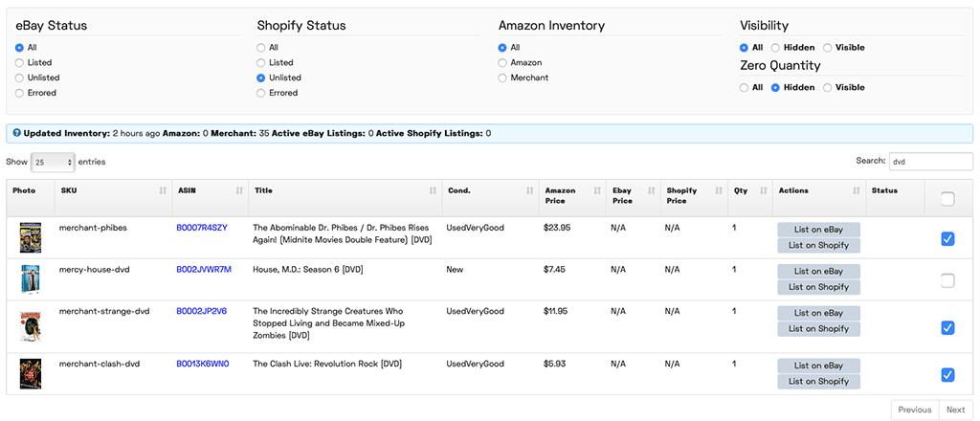List merchant-phibes item on Shopify
The height and width of the screenshot is (421, 980).
tap(819, 245)
